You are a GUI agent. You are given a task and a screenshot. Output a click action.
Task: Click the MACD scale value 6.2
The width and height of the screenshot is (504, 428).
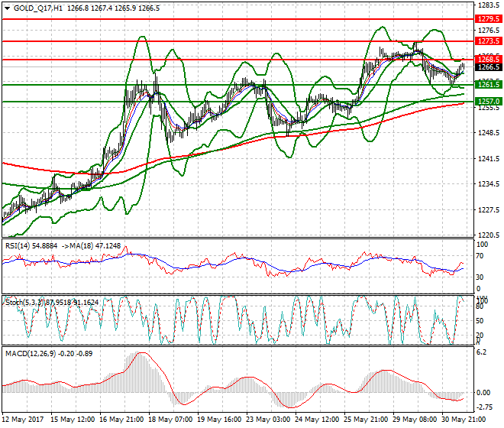481,352
